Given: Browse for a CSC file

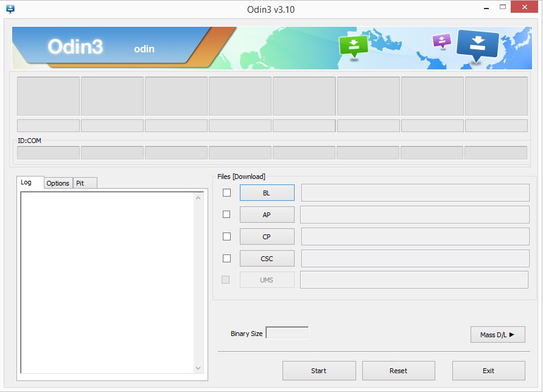Looking at the screenshot, I should pos(267,259).
